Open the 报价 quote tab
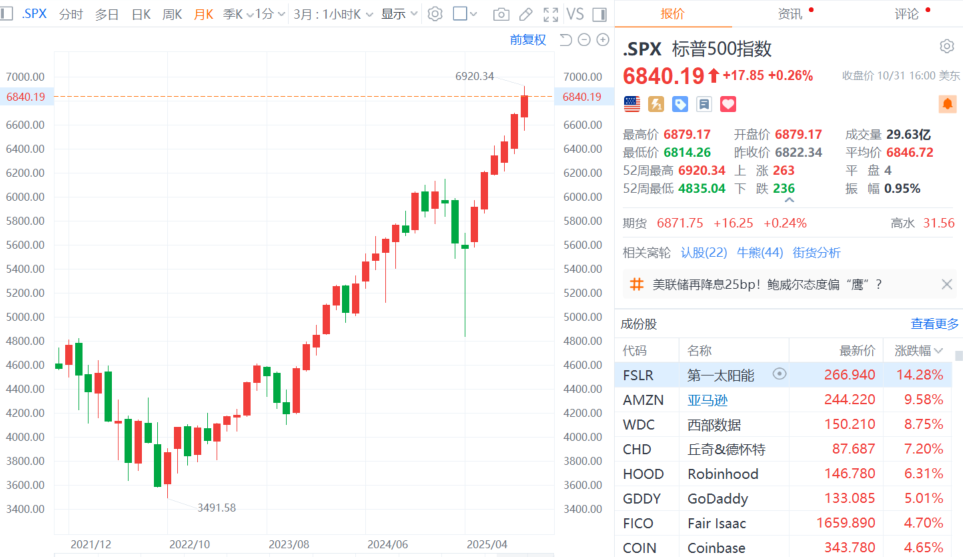 point(673,14)
